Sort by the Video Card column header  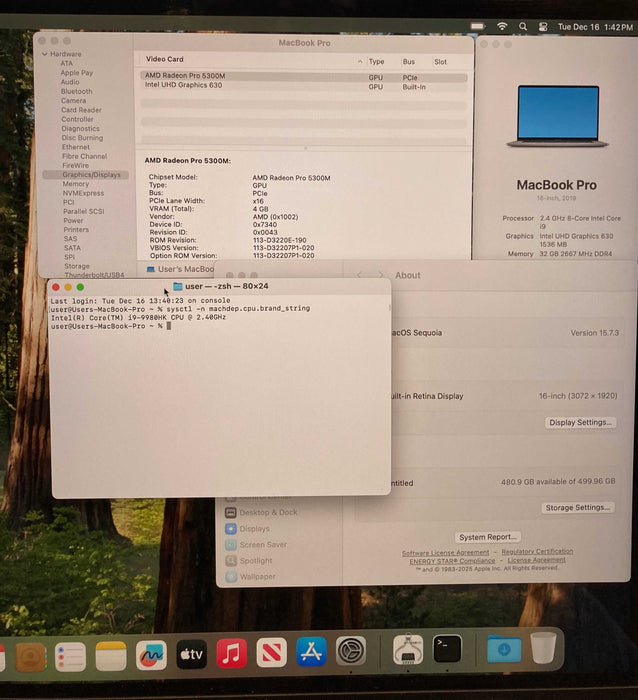tap(165, 59)
